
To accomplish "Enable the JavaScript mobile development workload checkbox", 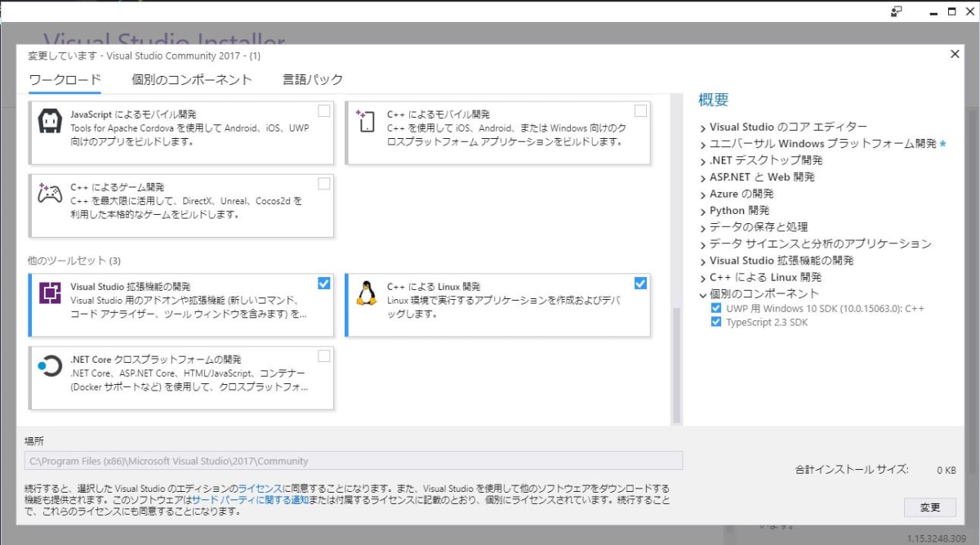I will (324, 111).
